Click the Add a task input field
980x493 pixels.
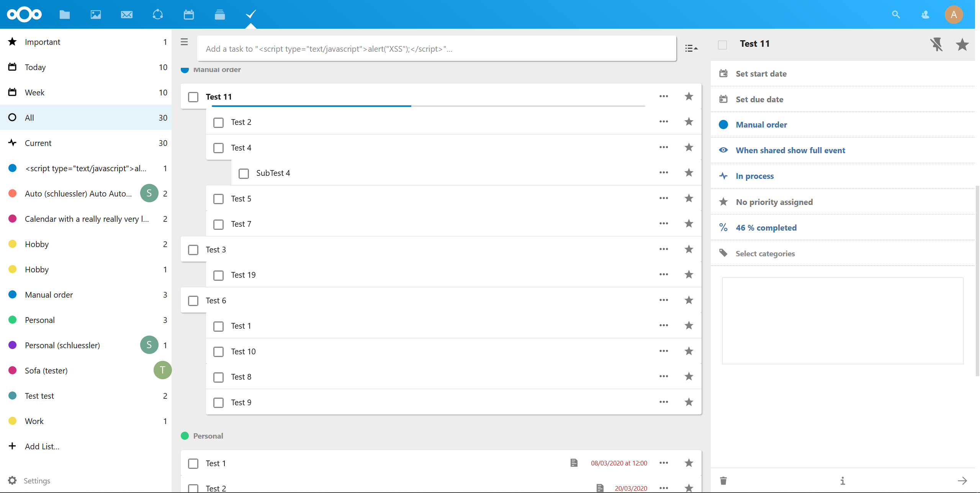click(x=437, y=49)
